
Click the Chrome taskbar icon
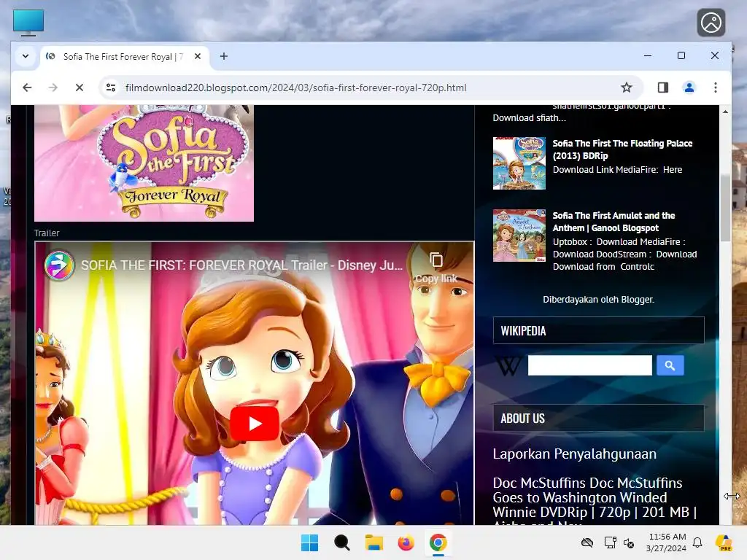tap(438, 542)
